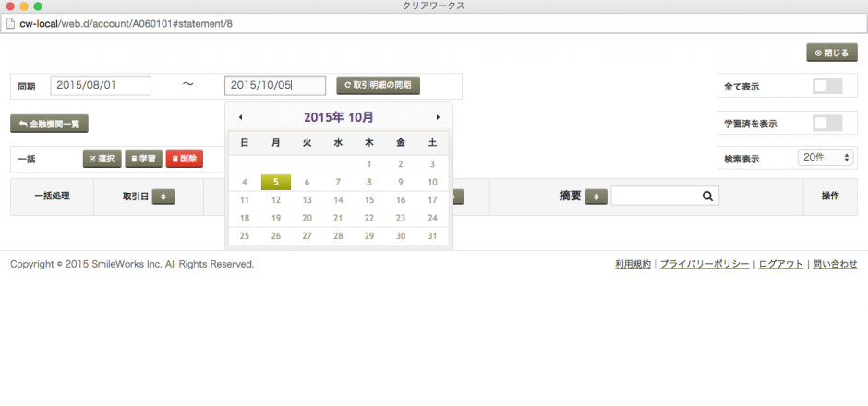Click ログアウト link

click(x=781, y=265)
